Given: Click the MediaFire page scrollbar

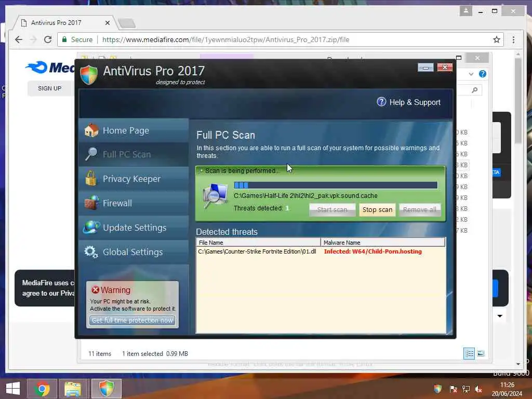Looking at the screenshot, I should pyautogui.click(x=518, y=101).
